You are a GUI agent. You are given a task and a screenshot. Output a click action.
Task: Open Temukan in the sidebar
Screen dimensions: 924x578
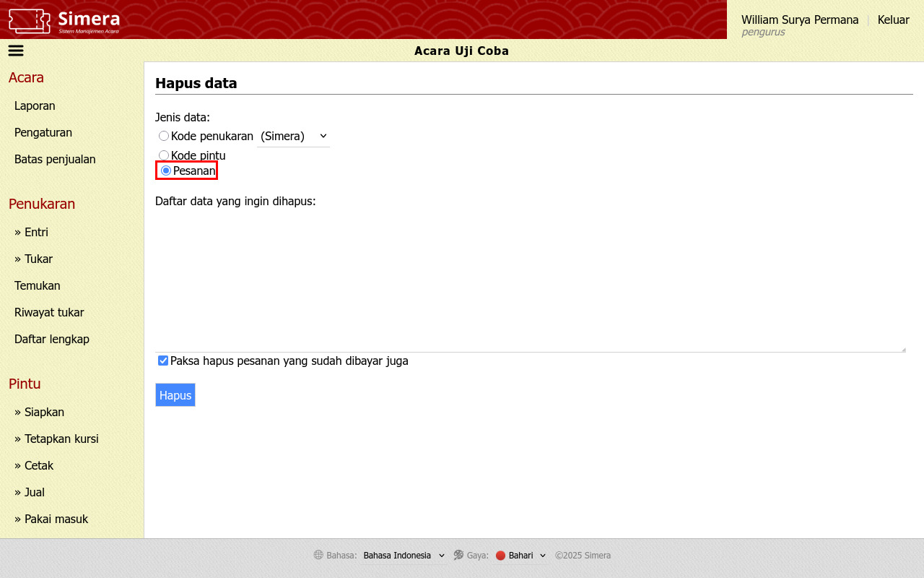point(38,285)
